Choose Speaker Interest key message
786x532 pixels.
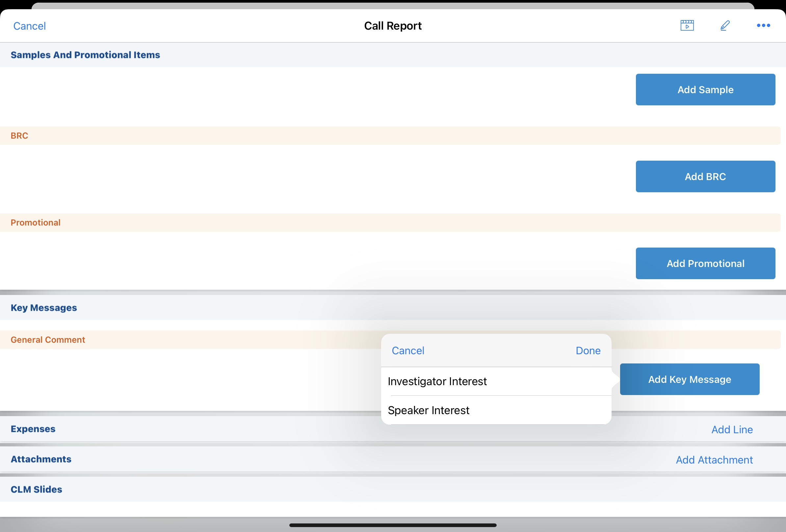[428, 410]
